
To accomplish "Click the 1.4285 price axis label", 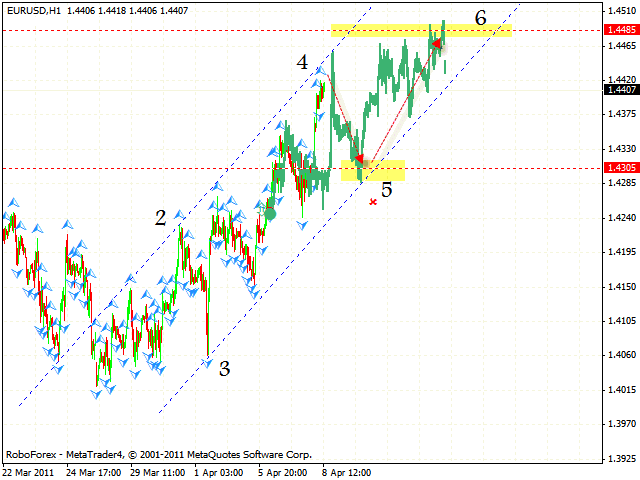I will pyautogui.click(x=622, y=182).
